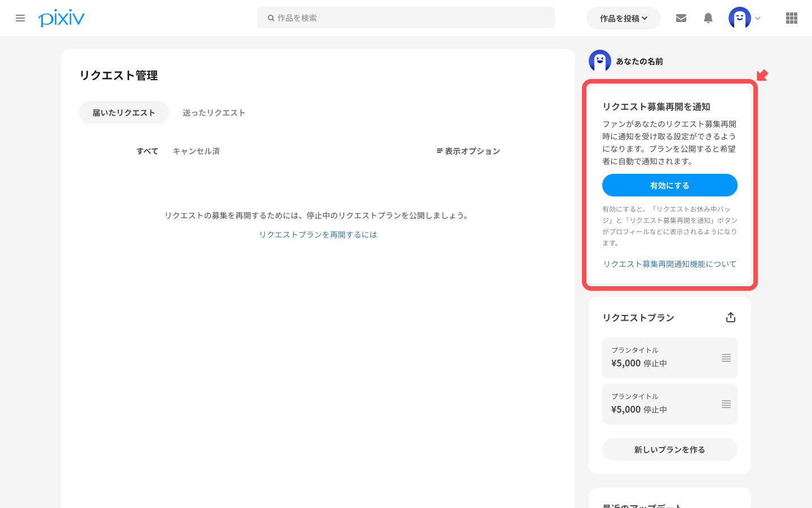This screenshot has height=508, width=812.
Task: Open the messages envelope icon
Action: (x=681, y=17)
